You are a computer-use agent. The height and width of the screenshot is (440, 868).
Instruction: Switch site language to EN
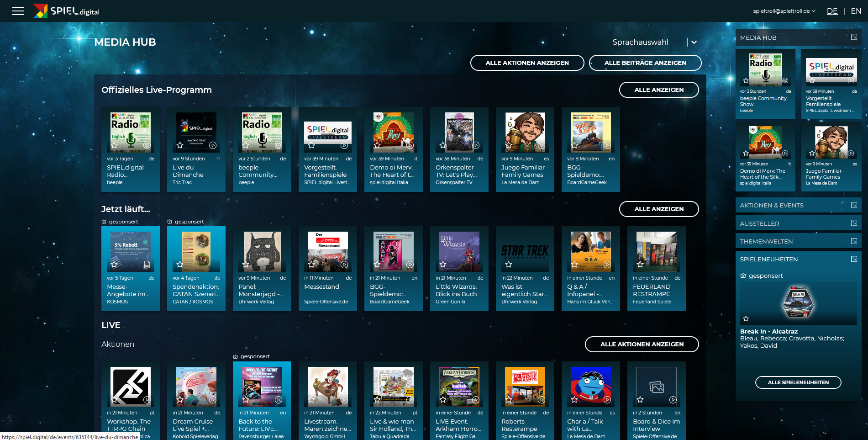(x=856, y=11)
